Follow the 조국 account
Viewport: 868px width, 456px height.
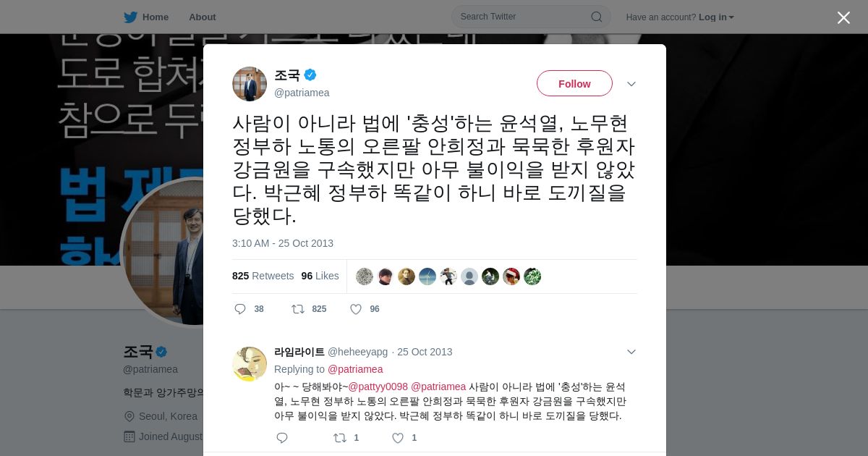(x=574, y=84)
